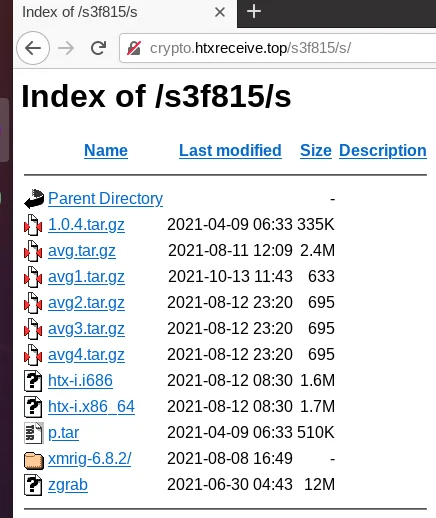Click the folder icon beside xmrig-6.8.2/
Viewport: 436px width, 518px height.
(34, 460)
